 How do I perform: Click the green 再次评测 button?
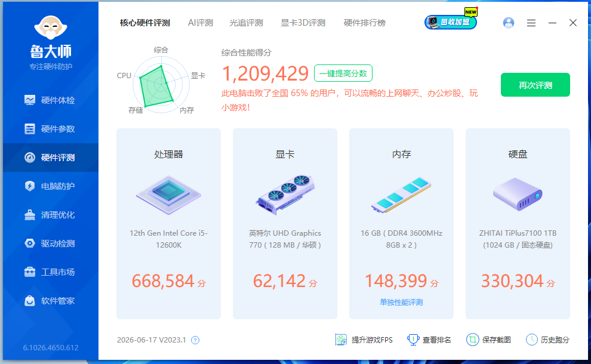tap(535, 85)
